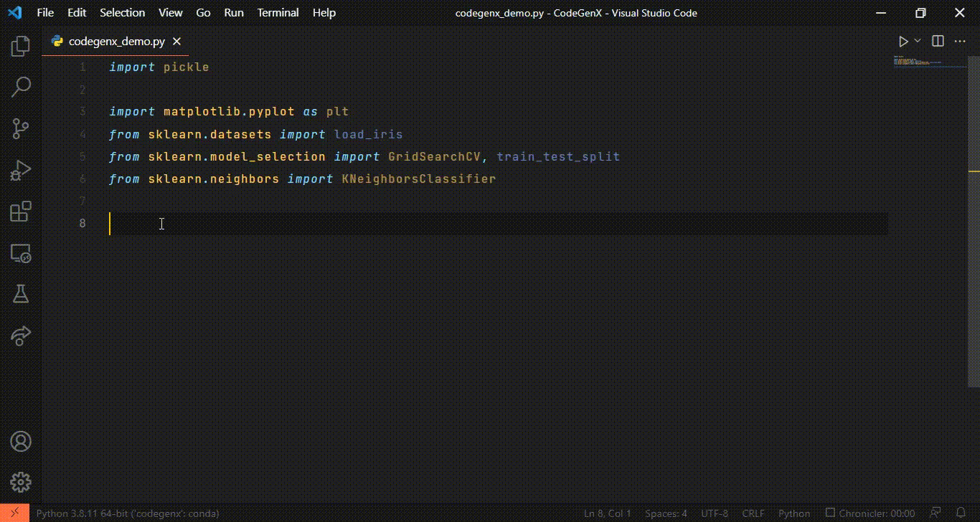Open the Testing flask icon

tap(21, 294)
